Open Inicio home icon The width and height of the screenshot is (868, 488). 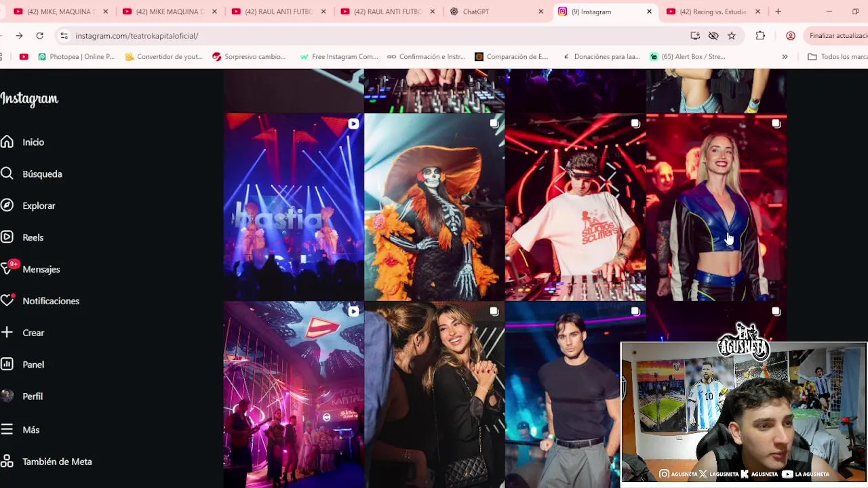pos(7,142)
